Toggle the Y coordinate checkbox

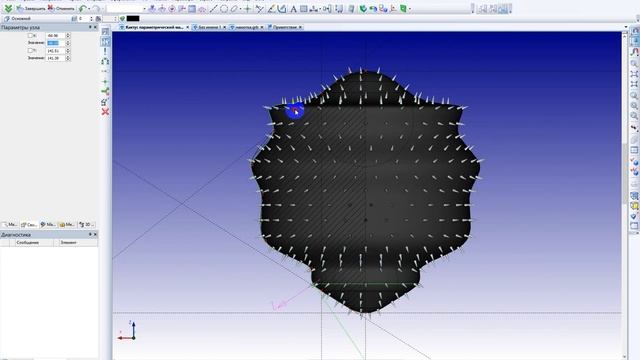click(30, 51)
